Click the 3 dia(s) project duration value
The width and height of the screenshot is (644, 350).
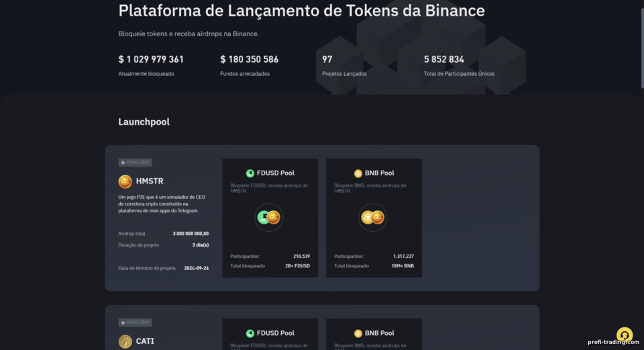tap(201, 245)
